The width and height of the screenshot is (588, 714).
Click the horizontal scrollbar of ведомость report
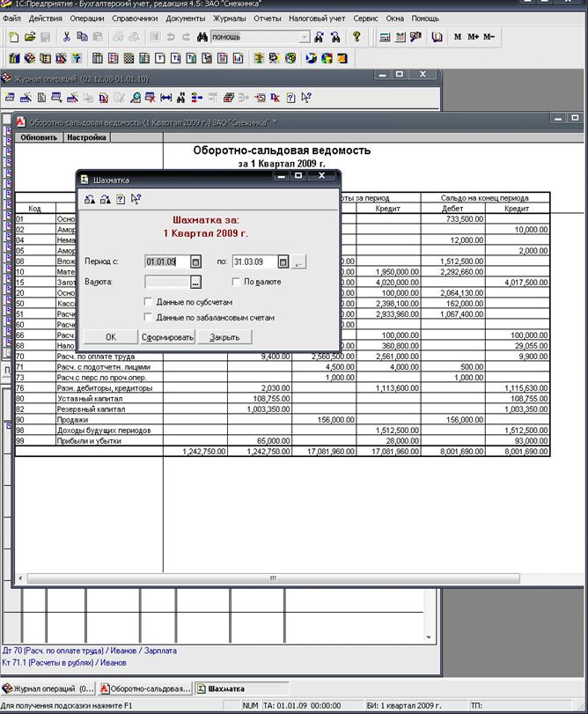pos(273,578)
